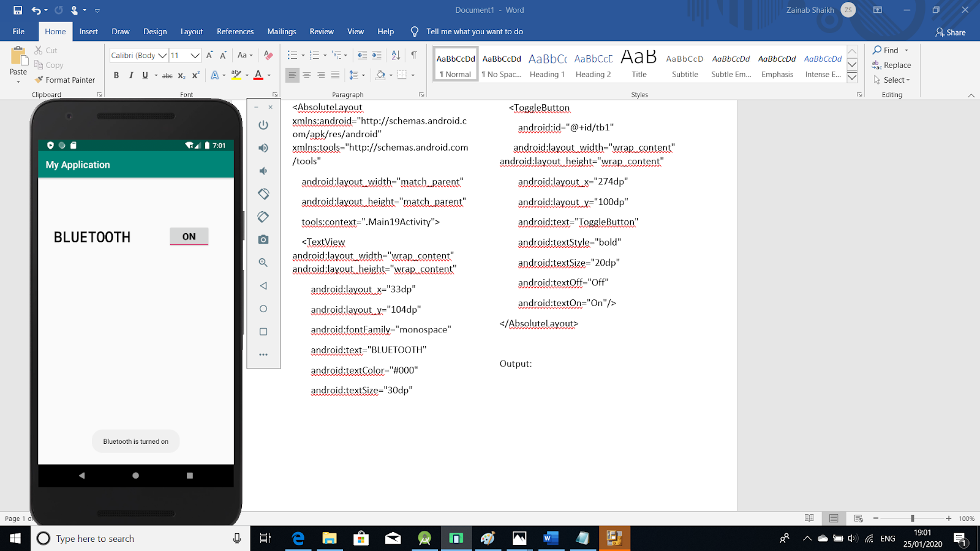Click emulator Home circle in toolbar

263,309
